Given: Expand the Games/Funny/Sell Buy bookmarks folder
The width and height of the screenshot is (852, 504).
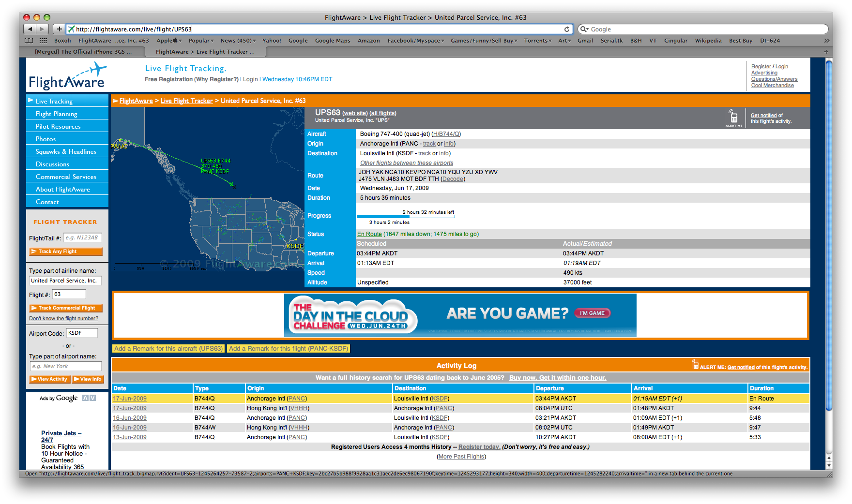Looking at the screenshot, I should pyautogui.click(x=484, y=41).
